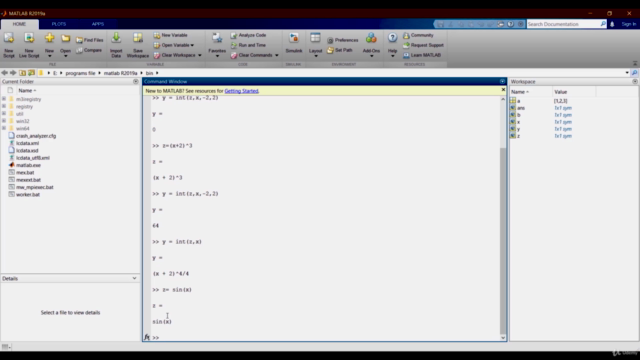Open the Layout menu
The height and width of the screenshot is (360, 640).
[x=315, y=45]
